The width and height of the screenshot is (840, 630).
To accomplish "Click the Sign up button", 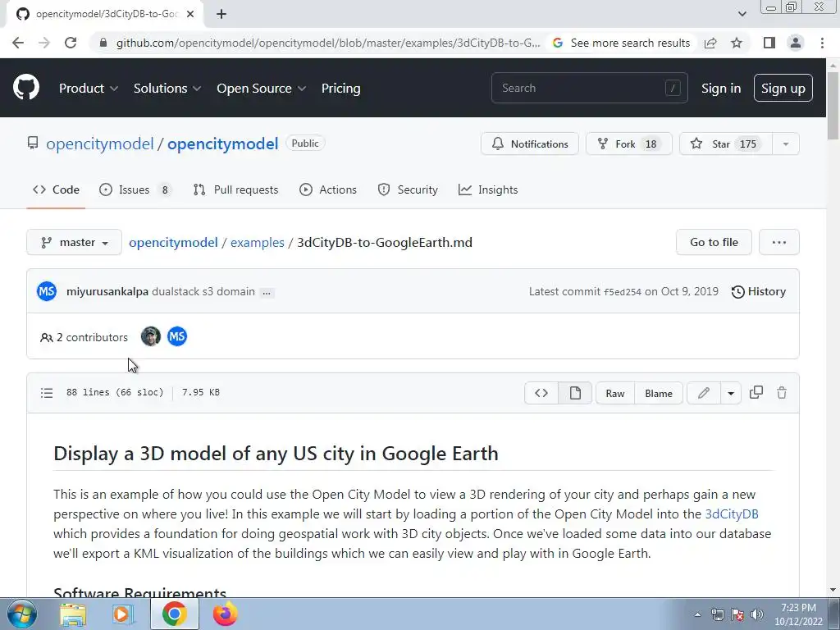I will pos(783,89).
